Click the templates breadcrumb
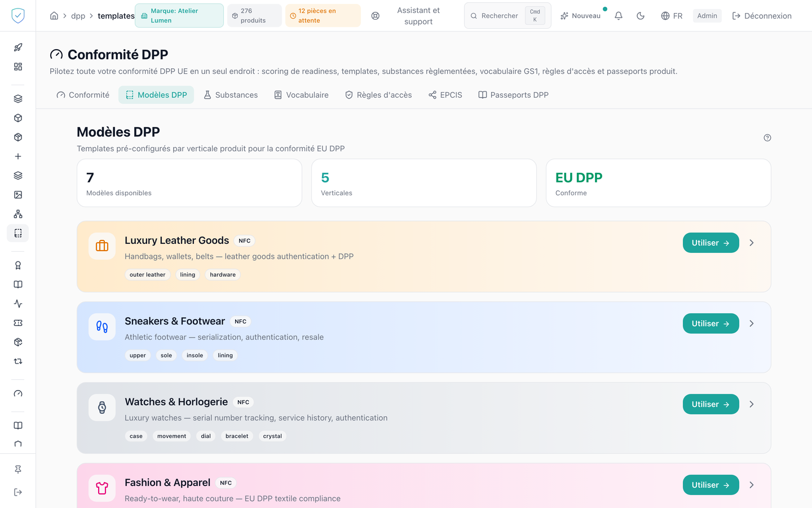The height and width of the screenshot is (508, 812). [x=116, y=16]
